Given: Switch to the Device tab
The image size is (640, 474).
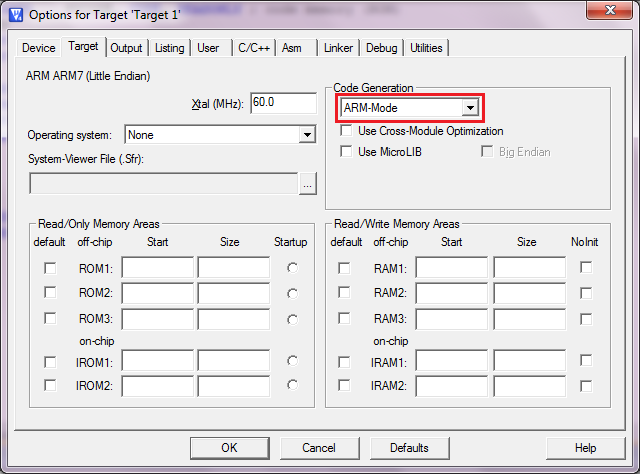Looking at the screenshot, I should pos(39,48).
